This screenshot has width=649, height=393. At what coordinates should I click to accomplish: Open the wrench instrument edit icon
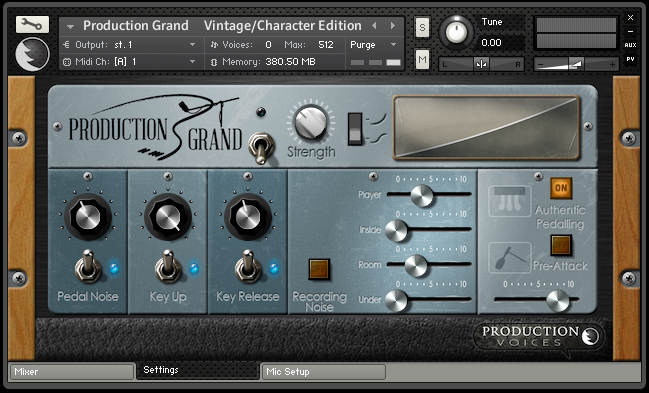[32, 25]
